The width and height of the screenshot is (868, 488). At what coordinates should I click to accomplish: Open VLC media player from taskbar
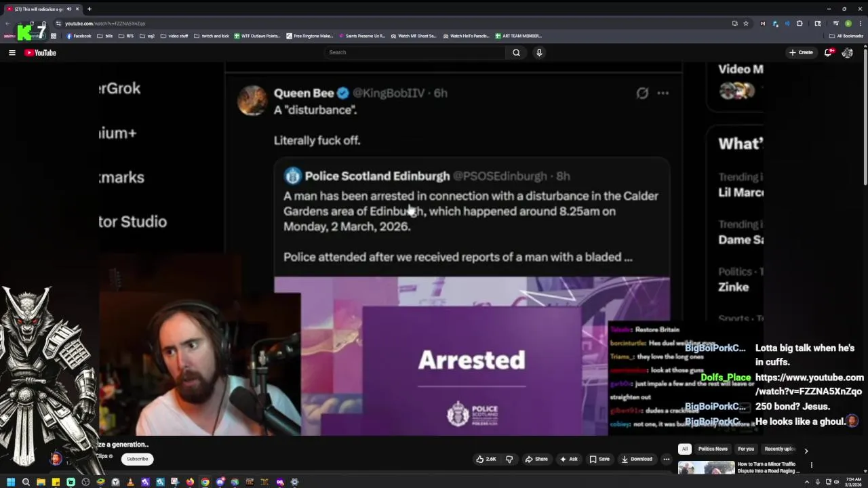point(130,482)
